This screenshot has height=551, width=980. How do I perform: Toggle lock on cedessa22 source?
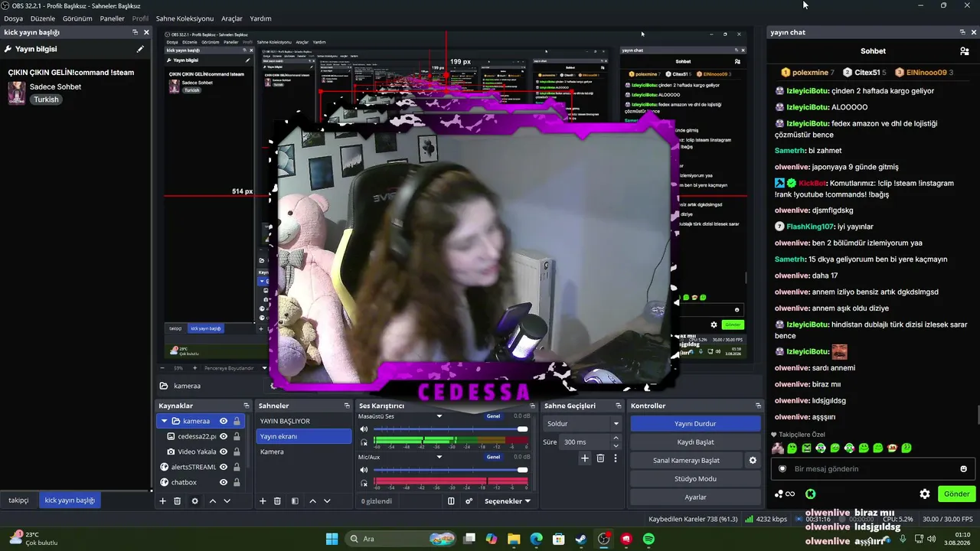pyautogui.click(x=237, y=436)
